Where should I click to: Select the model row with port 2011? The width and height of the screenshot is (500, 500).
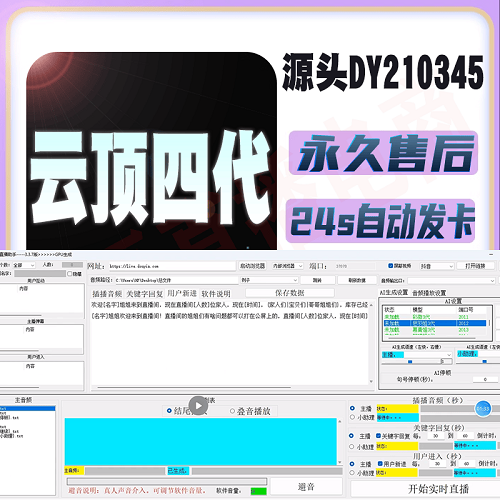pos(435,317)
